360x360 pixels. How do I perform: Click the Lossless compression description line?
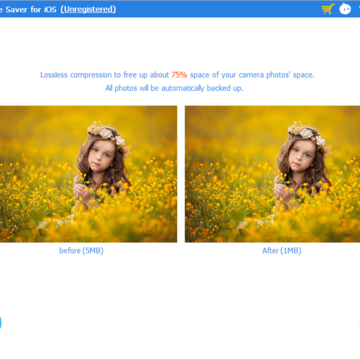tap(177, 75)
